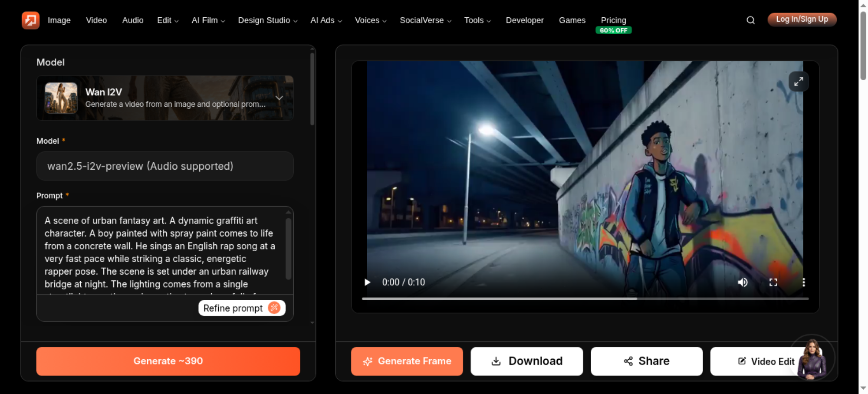Expand the SocialVerse menu
Screen dimensions: 868x394
pos(425,20)
